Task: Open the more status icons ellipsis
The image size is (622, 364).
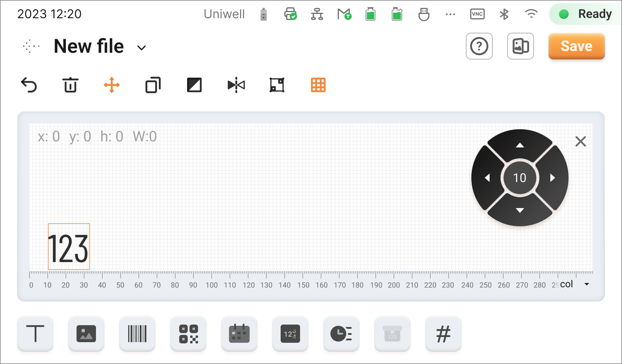Action: (x=450, y=14)
